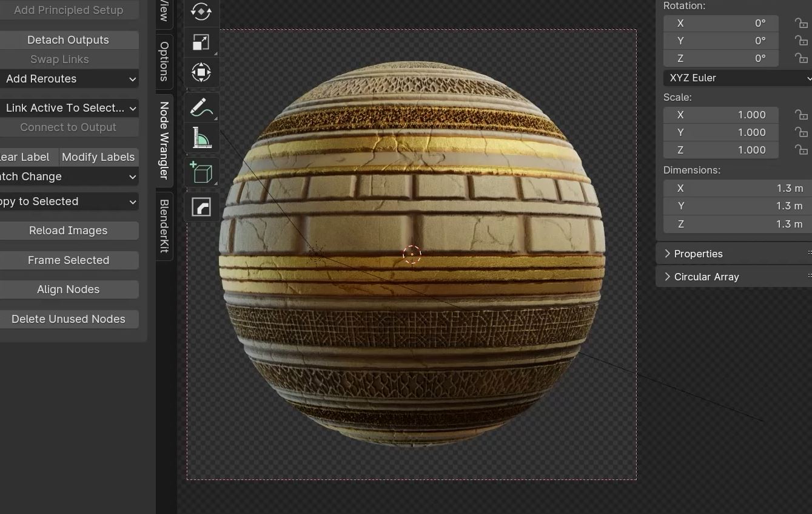Toggle the Scale Y lock icon
The height and width of the screenshot is (514, 812).
pyautogui.click(x=801, y=132)
